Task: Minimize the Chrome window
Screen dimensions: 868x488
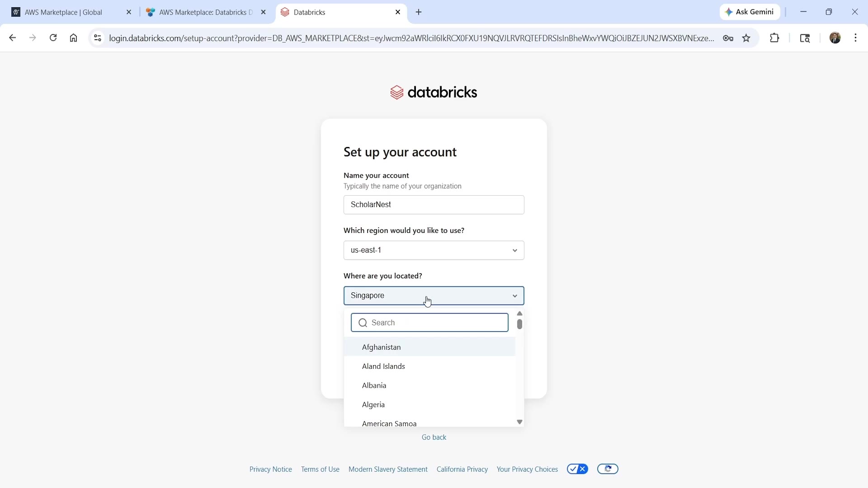Action: point(804,12)
